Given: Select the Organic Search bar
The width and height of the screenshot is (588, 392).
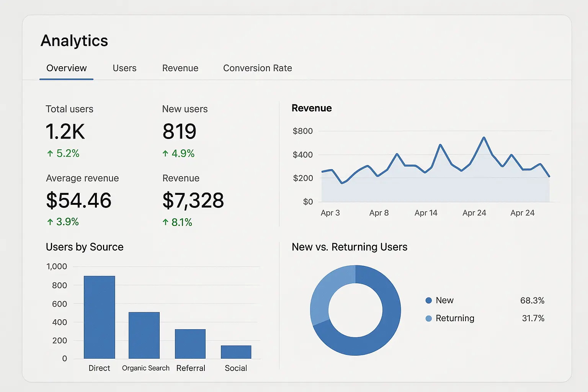Looking at the screenshot, I should [144, 335].
